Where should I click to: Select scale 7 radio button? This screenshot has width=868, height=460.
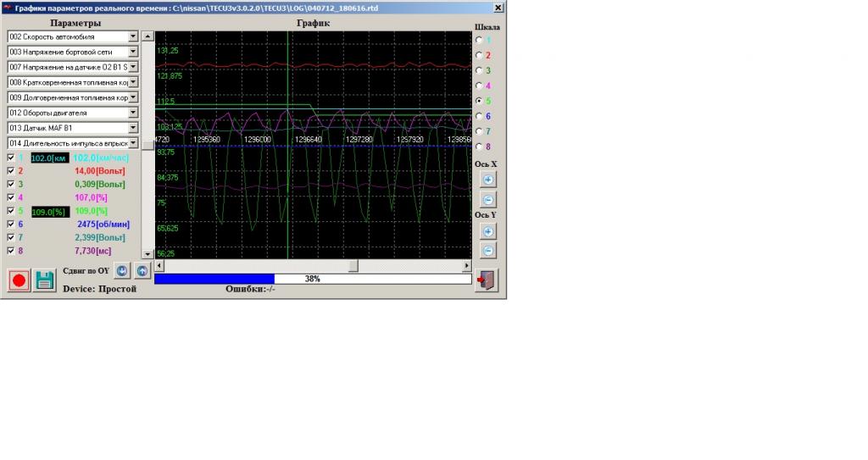click(480, 131)
